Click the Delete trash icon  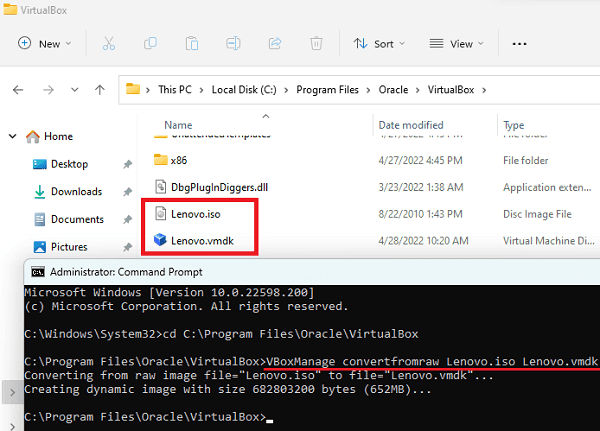316,44
